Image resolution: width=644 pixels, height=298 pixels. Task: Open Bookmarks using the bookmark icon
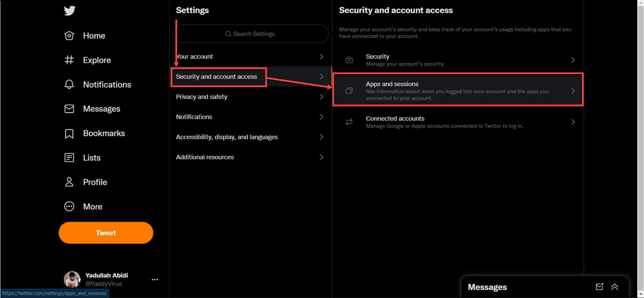70,133
